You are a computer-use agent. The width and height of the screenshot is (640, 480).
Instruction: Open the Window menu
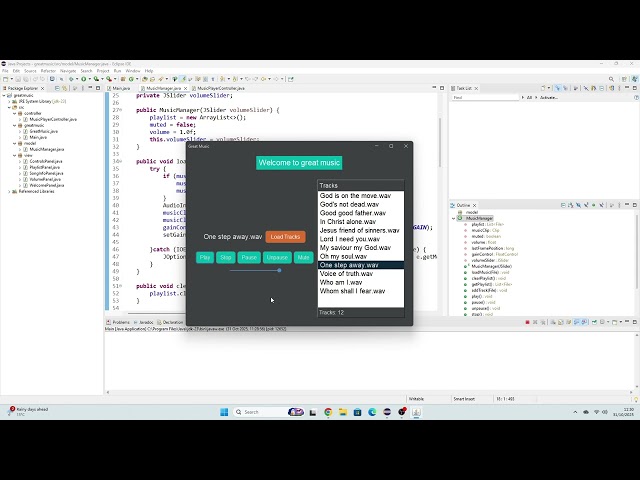coord(133,71)
